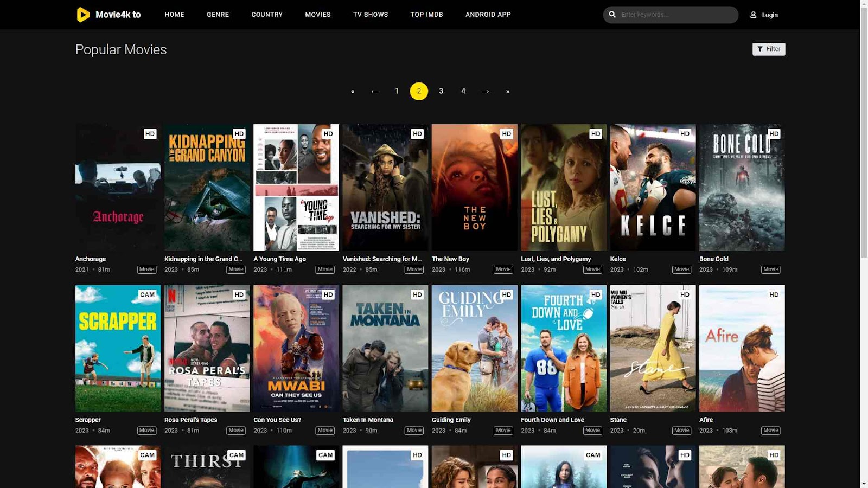Screen dimensions: 868x488
Task: Click the Afire title link
Action: coord(706,420)
